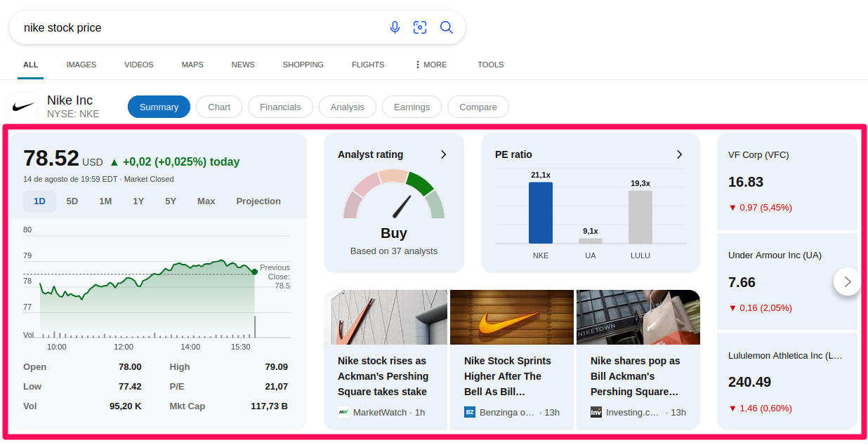Image resolution: width=868 pixels, height=445 pixels.
Task: Open visual search with camera icon
Action: tap(420, 27)
